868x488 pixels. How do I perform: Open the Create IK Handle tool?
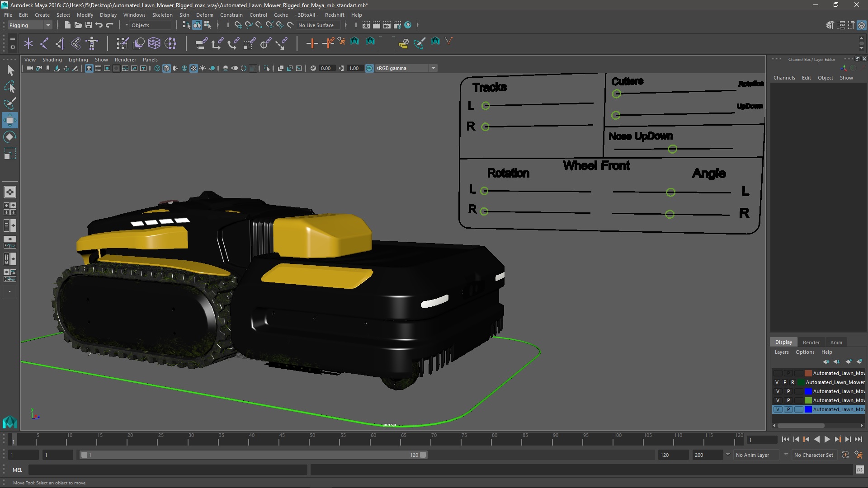coord(60,43)
